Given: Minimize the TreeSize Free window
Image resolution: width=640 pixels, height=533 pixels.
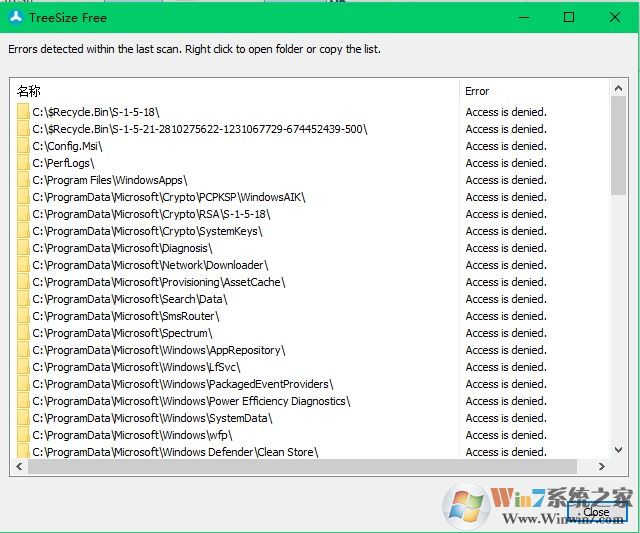Looking at the screenshot, I should [x=524, y=17].
